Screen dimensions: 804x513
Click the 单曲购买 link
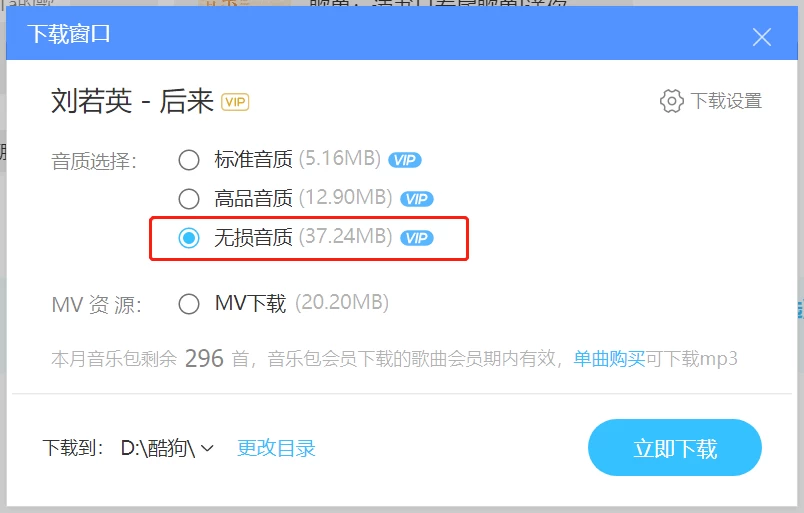click(609, 359)
